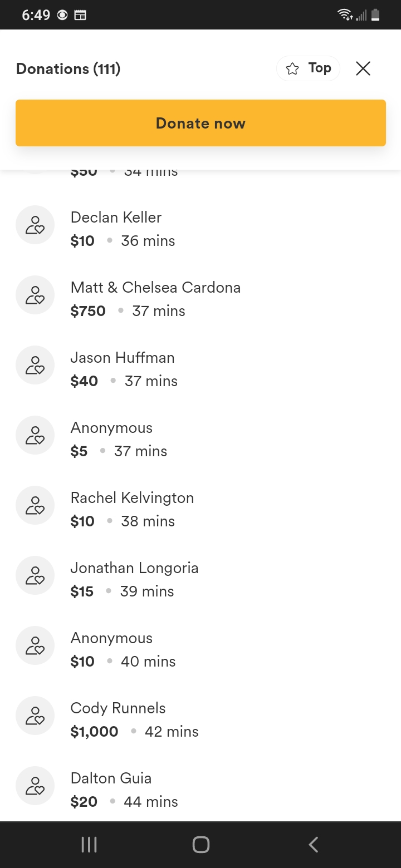The image size is (401, 868).
Task: Select the Dalton Guia $20 amount
Action: click(84, 802)
